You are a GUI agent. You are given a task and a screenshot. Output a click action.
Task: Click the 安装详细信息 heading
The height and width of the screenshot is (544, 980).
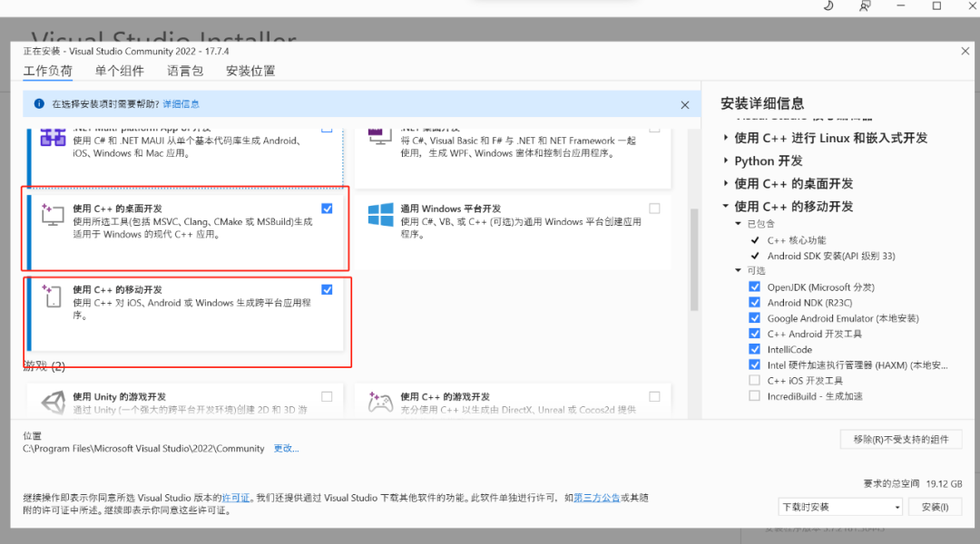point(762,103)
